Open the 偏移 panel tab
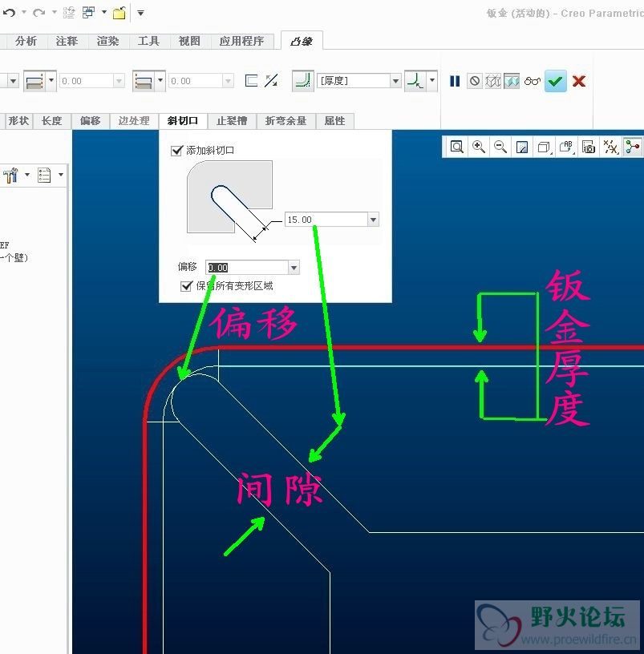644x654 pixels. pyautogui.click(x=90, y=121)
